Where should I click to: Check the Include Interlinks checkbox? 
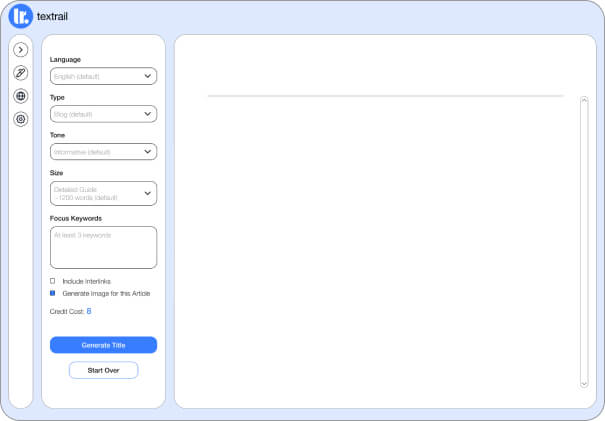coord(52,281)
